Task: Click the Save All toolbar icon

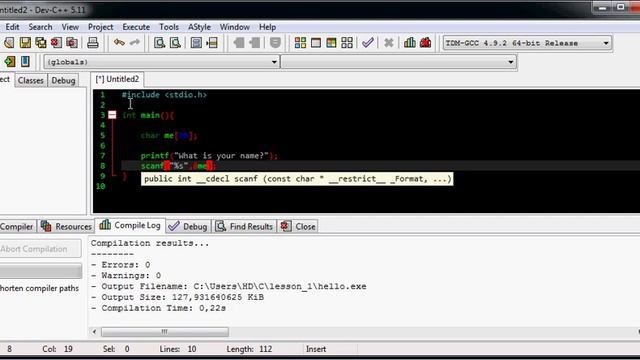Action: point(41,42)
